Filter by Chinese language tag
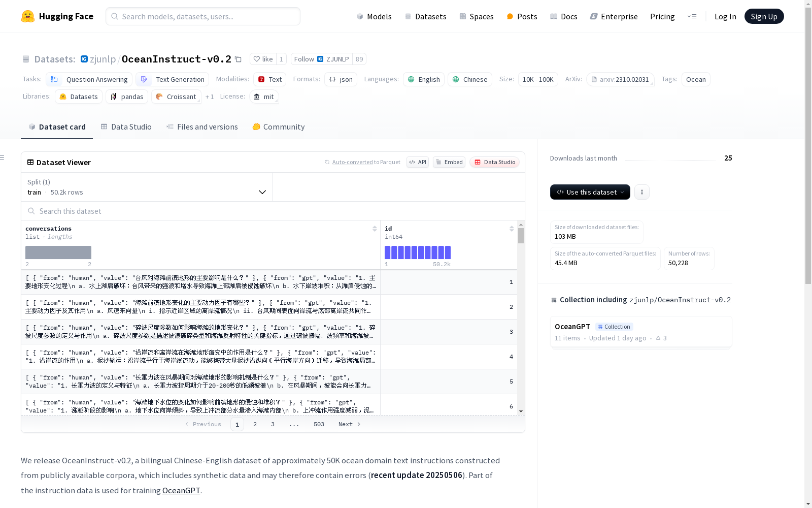The image size is (812, 508). point(469,79)
